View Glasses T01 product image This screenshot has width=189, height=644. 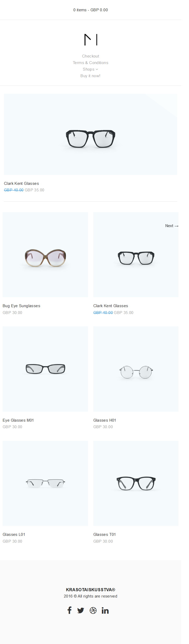point(136,483)
